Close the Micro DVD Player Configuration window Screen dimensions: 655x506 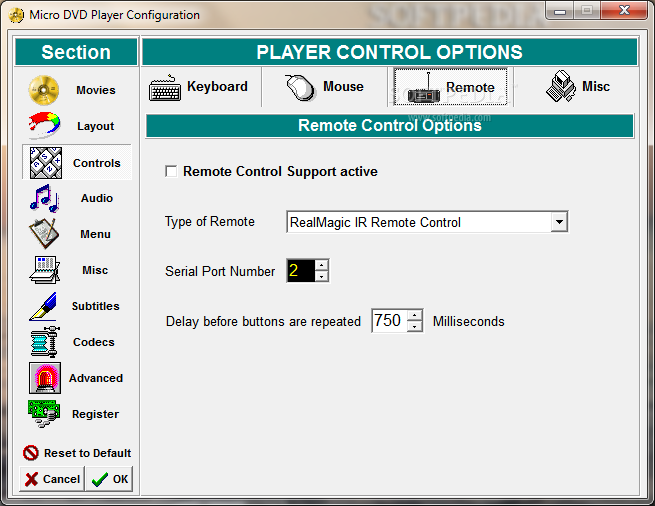pyautogui.click(x=624, y=10)
